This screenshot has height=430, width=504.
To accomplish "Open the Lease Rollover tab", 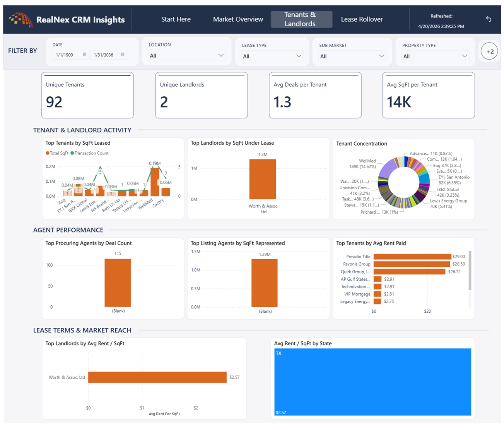I will (362, 19).
